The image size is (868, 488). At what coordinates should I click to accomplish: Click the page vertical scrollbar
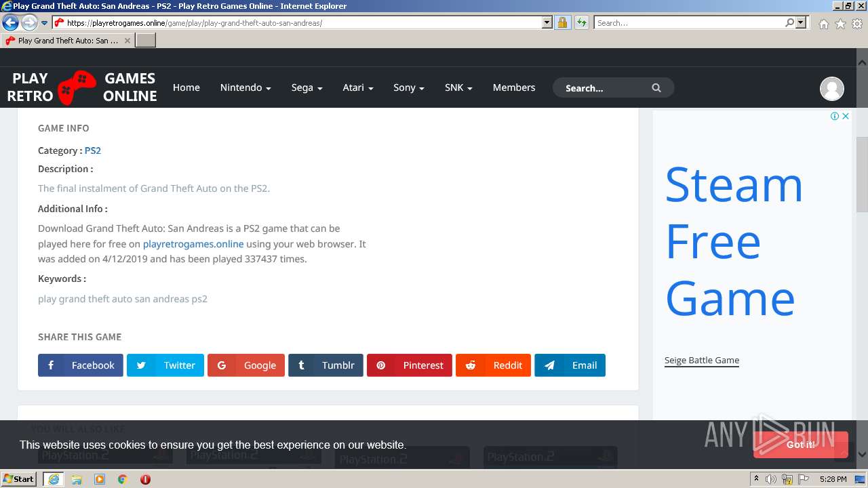click(862, 175)
